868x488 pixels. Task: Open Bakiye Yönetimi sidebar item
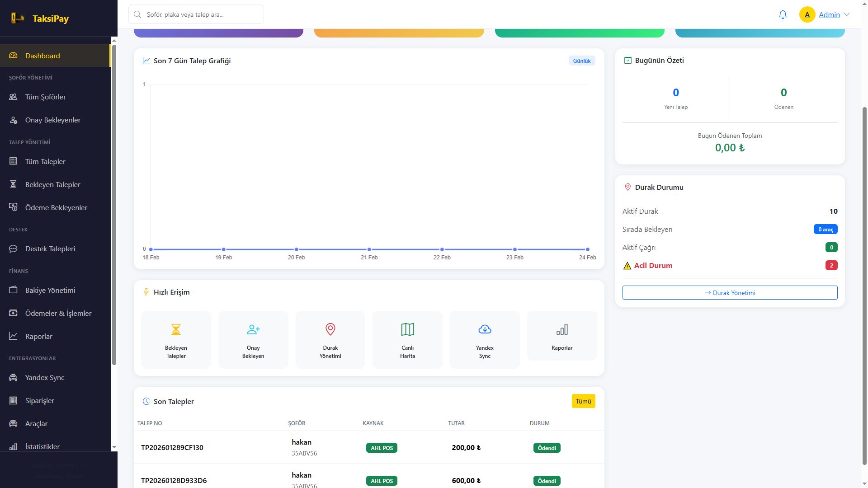[50, 290]
